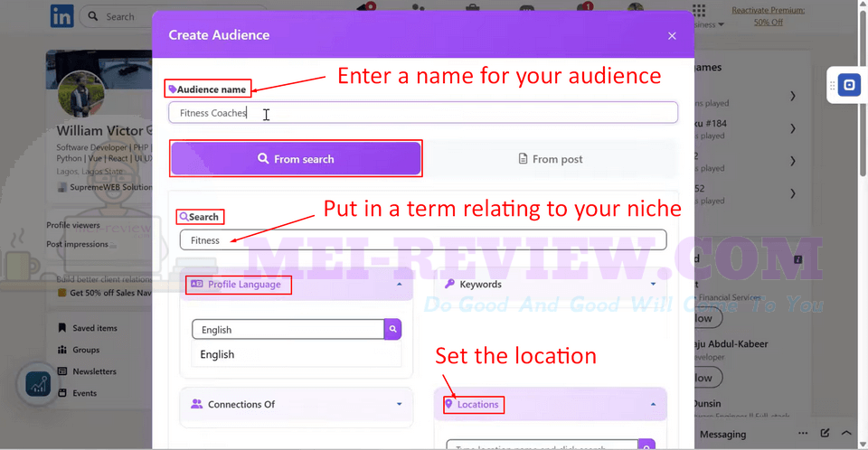
Task: Click the Audience name tag icon
Action: 172,89
